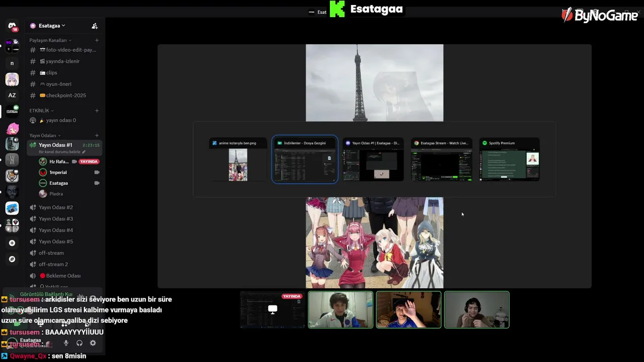The width and height of the screenshot is (644, 362).
Task: Click the Add a Server plus icon
Action: tap(12, 243)
